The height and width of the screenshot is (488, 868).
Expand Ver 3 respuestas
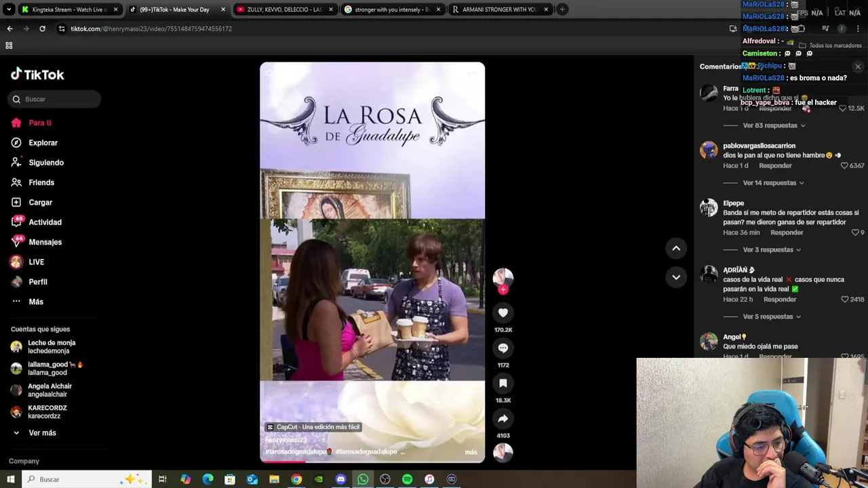(772, 249)
